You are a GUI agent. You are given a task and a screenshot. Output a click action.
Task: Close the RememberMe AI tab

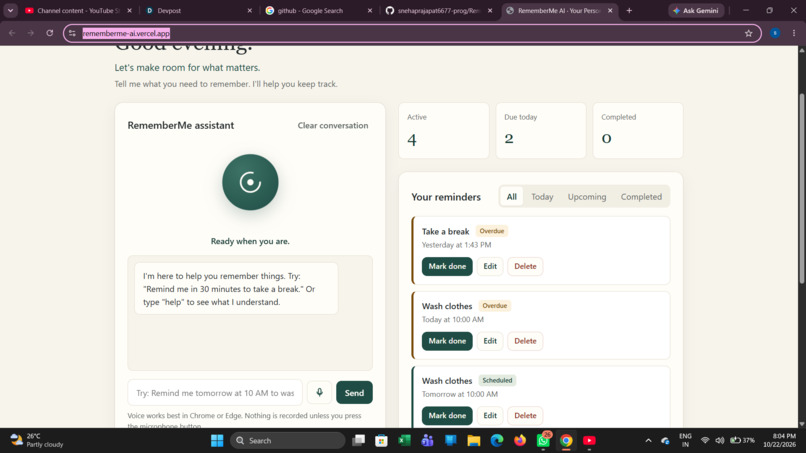(610, 10)
